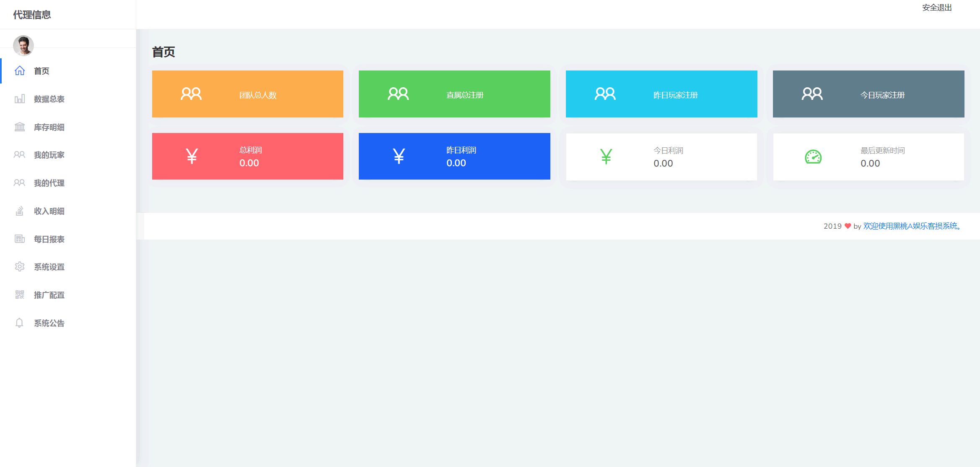Select the 收入明细 sidebar entry
The width and height of the screenshot is (980, 467).
[x=49, y=211]
